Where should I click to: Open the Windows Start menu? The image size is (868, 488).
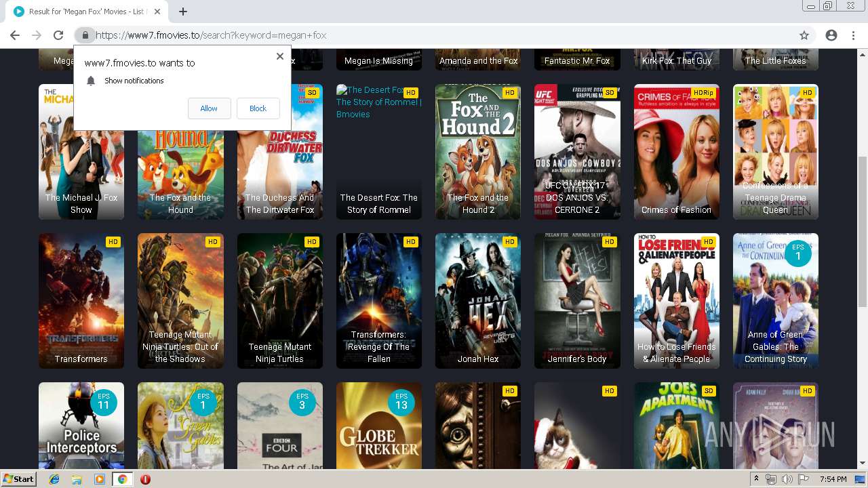pos(18,479)
